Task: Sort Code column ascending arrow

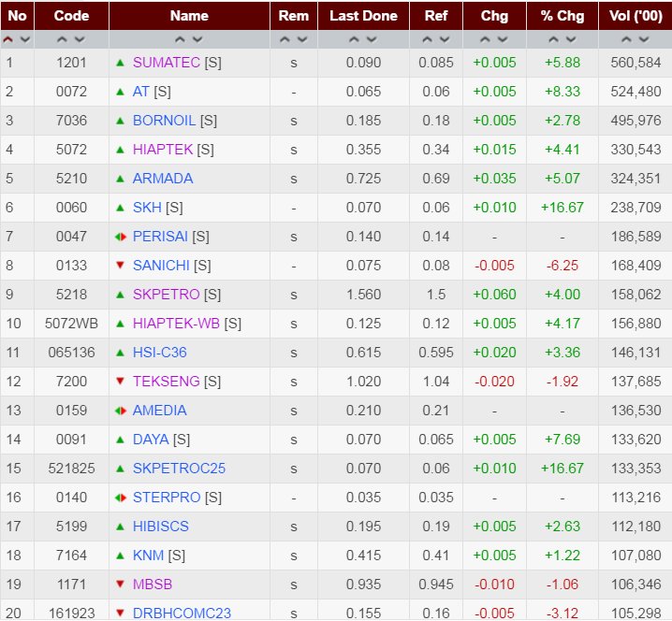Action: 62,40
